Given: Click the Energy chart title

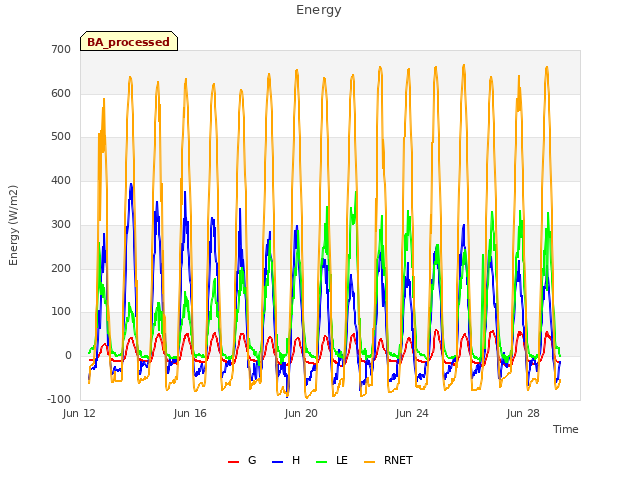Looking at the screenshot, I should tap(319, 10).
